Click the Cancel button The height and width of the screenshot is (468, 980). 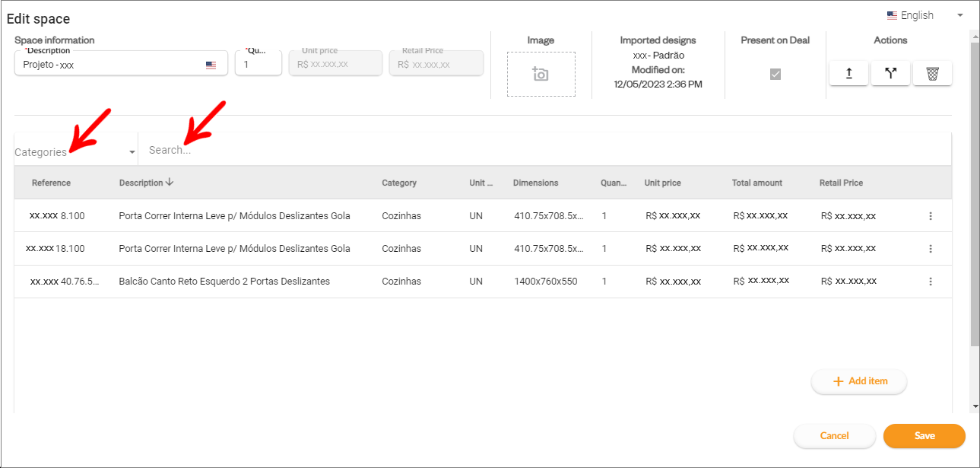(x=834, y=436)
